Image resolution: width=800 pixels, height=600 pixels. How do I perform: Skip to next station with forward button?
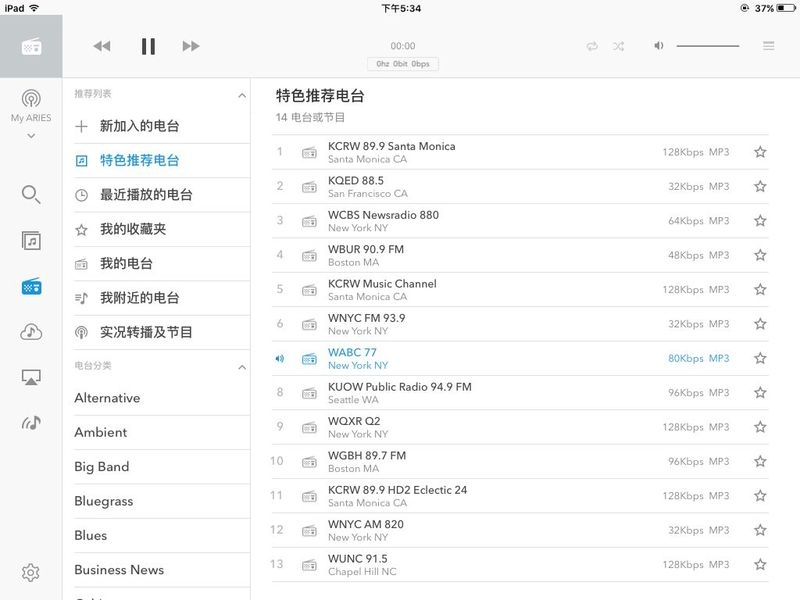click(x=191, y=46)
